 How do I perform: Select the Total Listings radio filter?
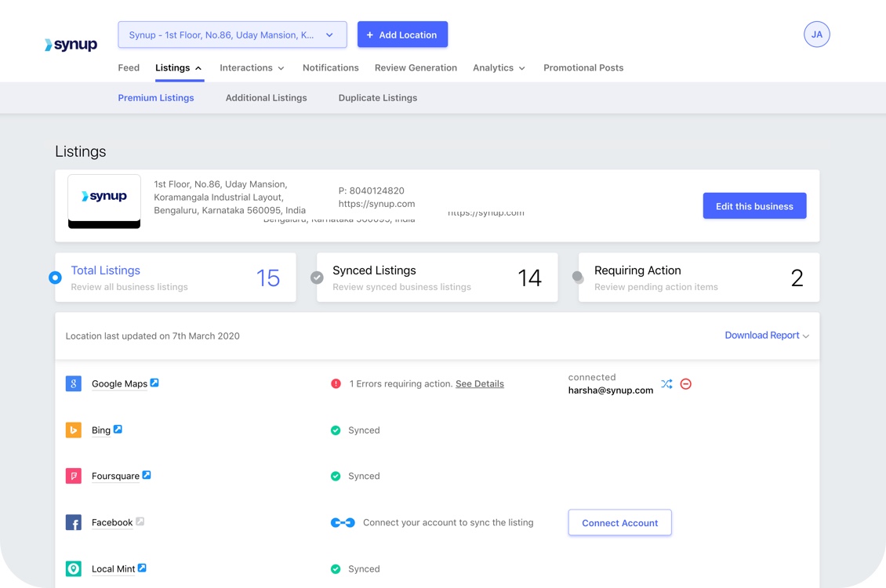tap(55, 278)
